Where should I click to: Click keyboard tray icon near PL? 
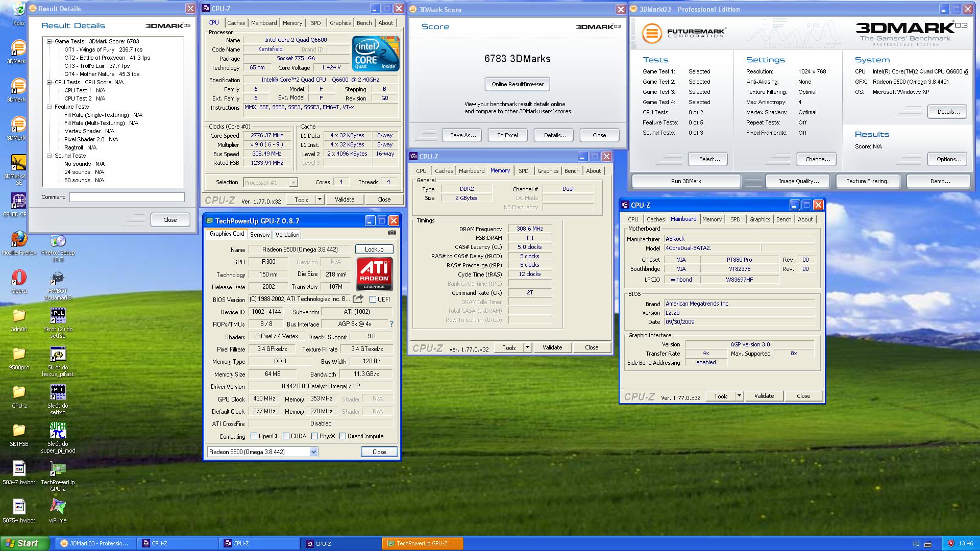928,544
